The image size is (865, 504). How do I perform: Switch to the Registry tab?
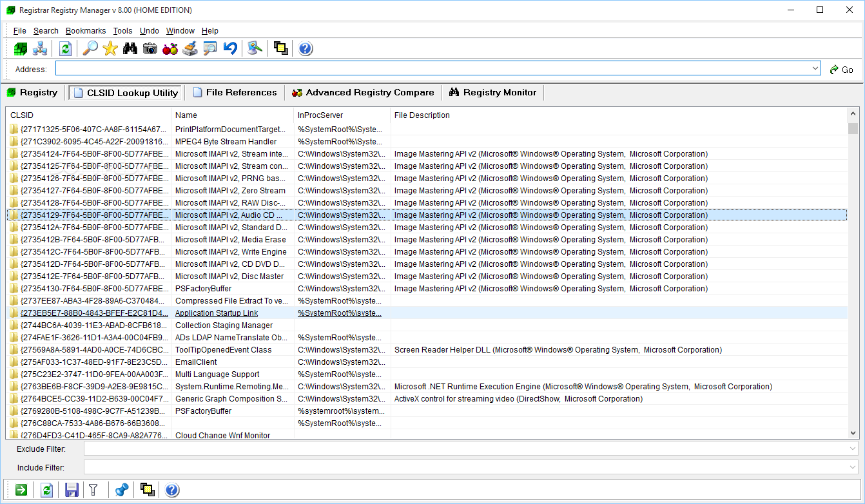(32, 93)
